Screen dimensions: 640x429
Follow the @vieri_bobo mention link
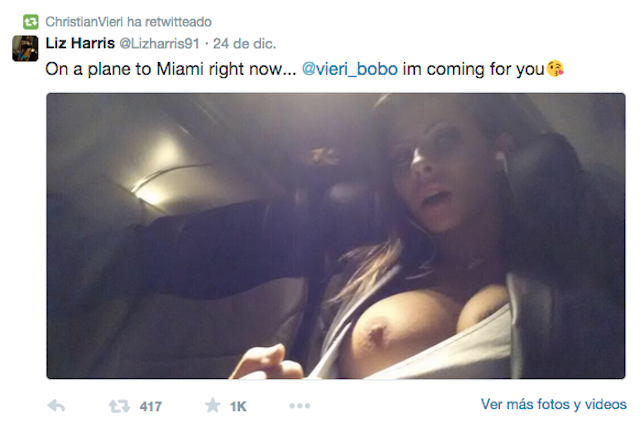349,69
